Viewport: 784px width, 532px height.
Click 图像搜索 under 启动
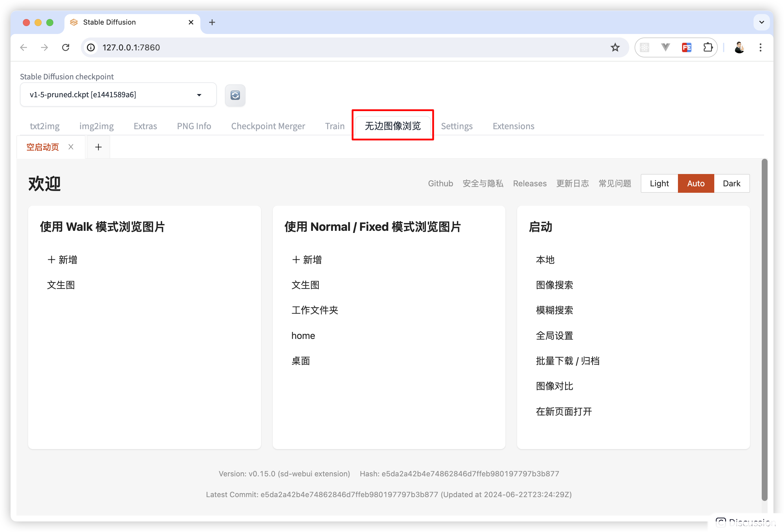(x=554, y=285)
